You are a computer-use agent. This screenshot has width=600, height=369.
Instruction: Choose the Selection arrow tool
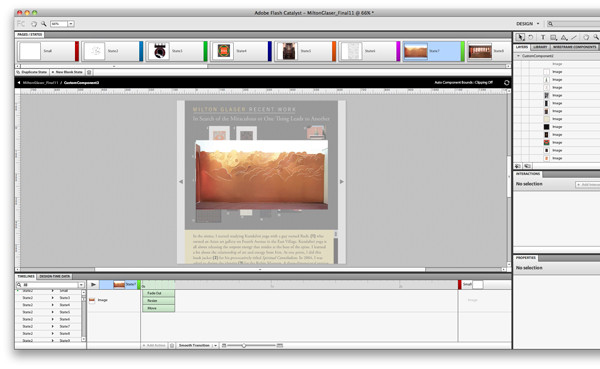point(520,37)
